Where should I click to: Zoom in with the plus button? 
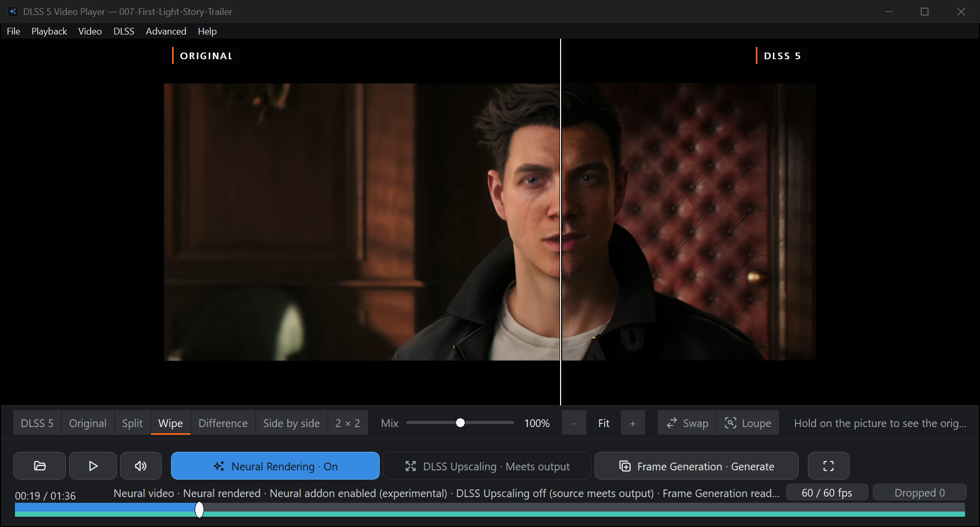[633, 423]
